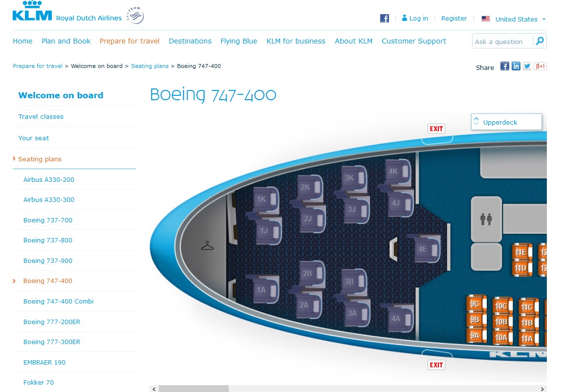This screenshot has width=562, height=392.
Task: Expand Seating plans sidebar section
Action: tap(40, 159)
